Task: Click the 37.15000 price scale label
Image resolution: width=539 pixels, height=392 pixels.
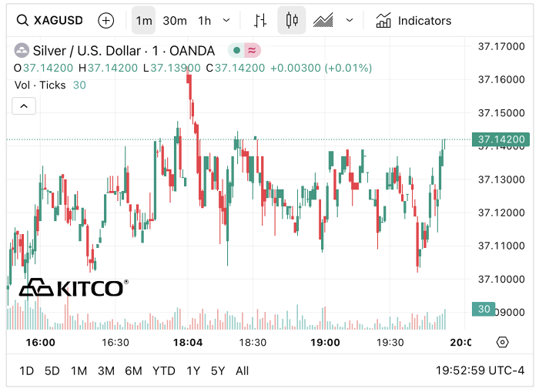Action: [x=501, y=112]
